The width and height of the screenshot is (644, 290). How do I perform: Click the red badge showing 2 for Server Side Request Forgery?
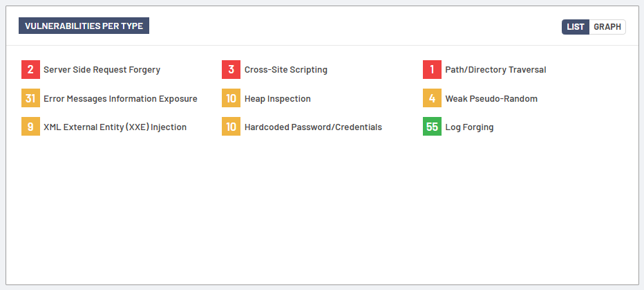30,70
